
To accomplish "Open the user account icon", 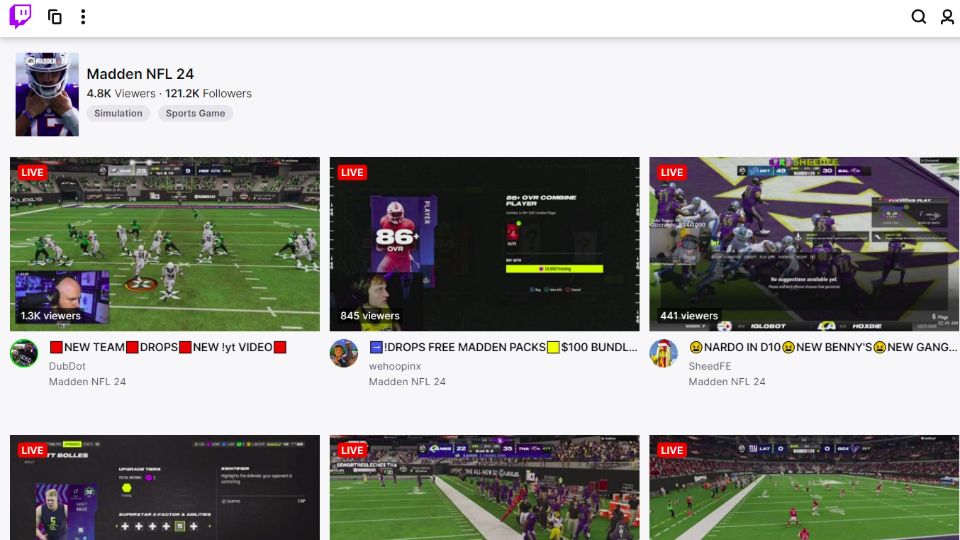I will point(947,17).
